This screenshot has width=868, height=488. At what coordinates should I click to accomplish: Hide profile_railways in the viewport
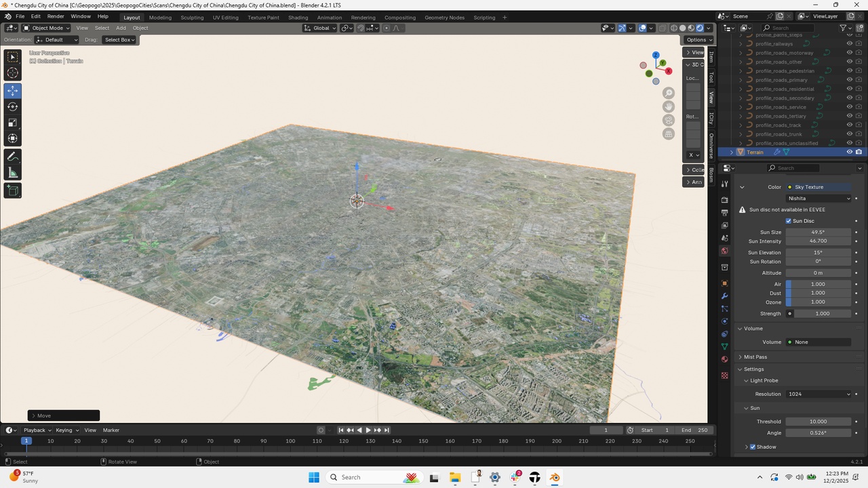click(x=849, y=44)
